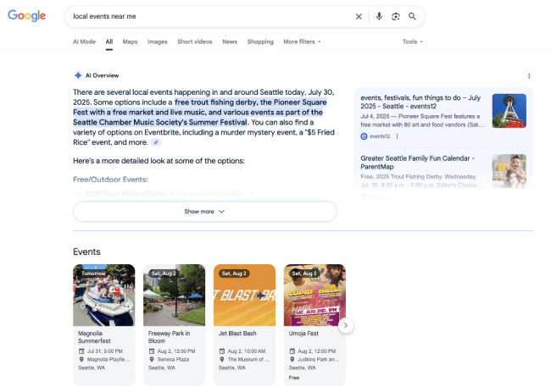Open News tab
Viewport: 551px width, 392px height.
click(x=230, y=41)
